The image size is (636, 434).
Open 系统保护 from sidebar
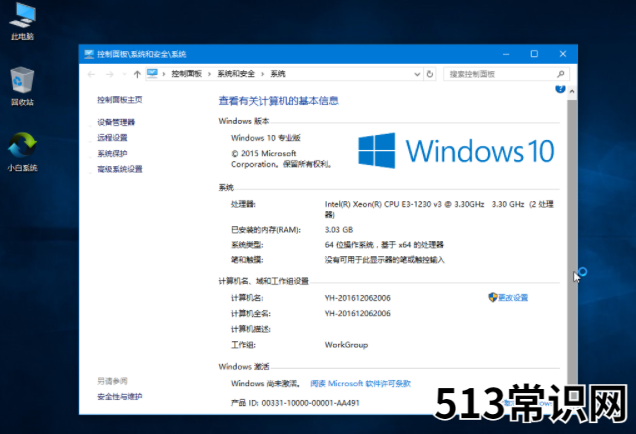pos(112,153)
